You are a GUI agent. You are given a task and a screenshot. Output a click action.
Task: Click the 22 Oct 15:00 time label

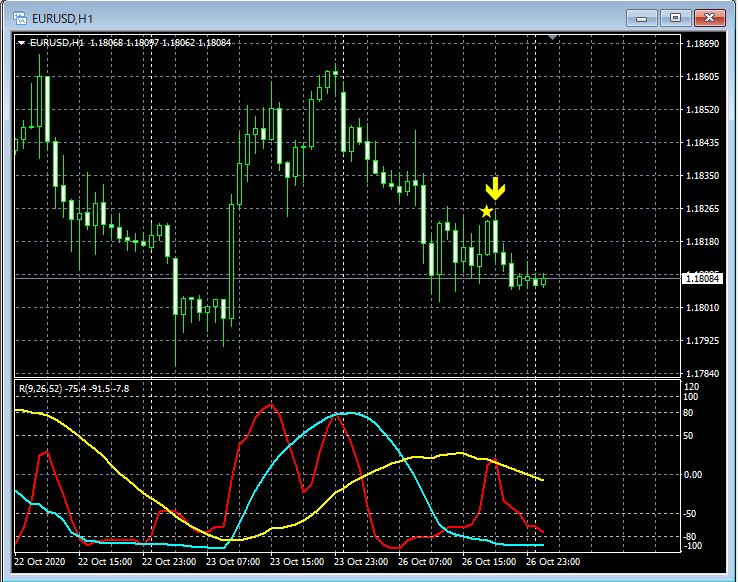click(x=105, y=562)
